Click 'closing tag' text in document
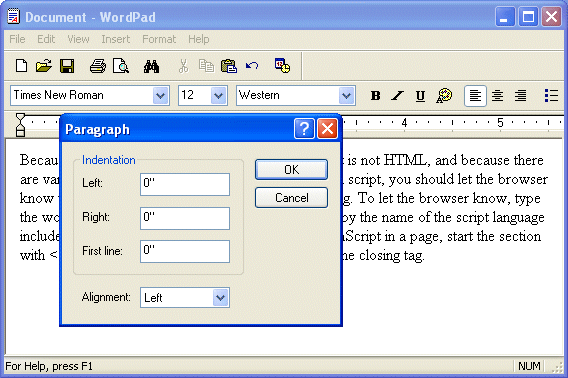 391,256
